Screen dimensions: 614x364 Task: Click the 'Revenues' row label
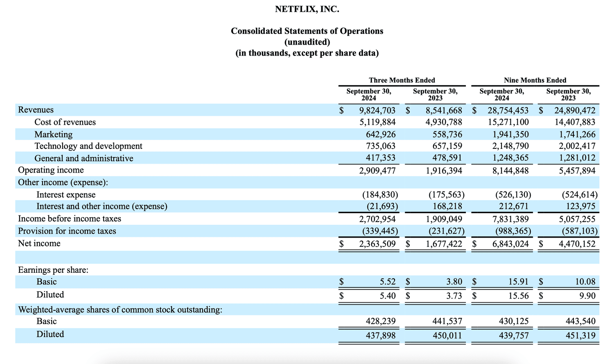(x=36, y=110)
